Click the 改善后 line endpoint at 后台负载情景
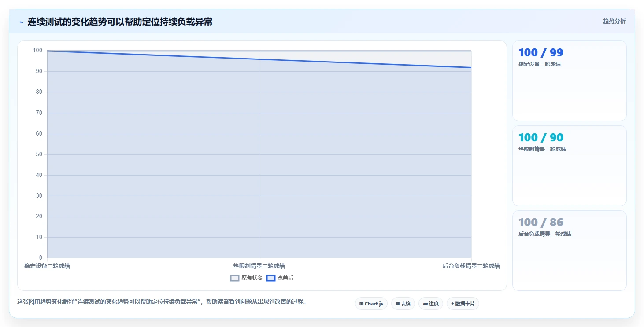644x327 pixels. pyautogui.click(x=471, y=67)
